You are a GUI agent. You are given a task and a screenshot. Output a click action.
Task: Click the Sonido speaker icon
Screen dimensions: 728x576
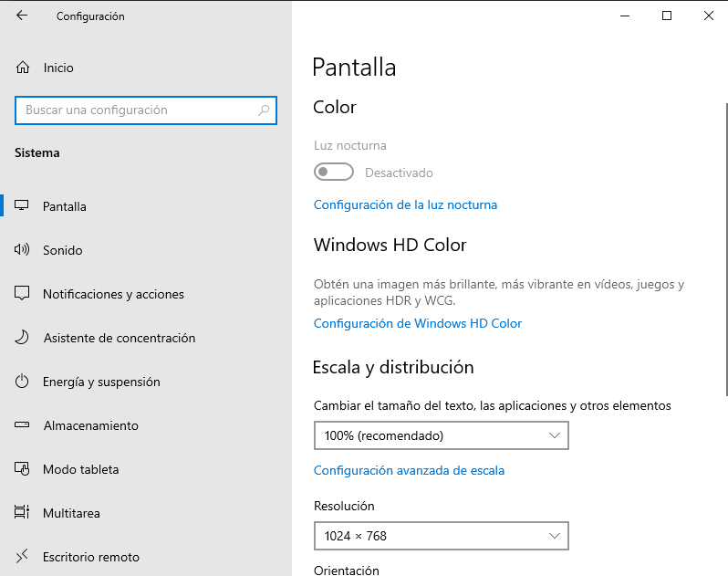pos(21,250)
